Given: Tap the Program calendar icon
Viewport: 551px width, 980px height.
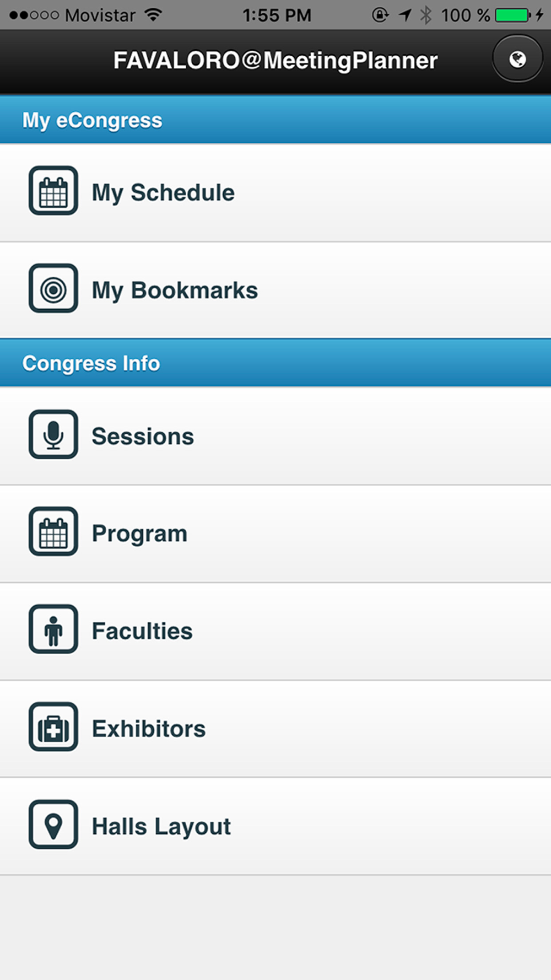Looking at the screenshot, I should (x=53, y=531).
